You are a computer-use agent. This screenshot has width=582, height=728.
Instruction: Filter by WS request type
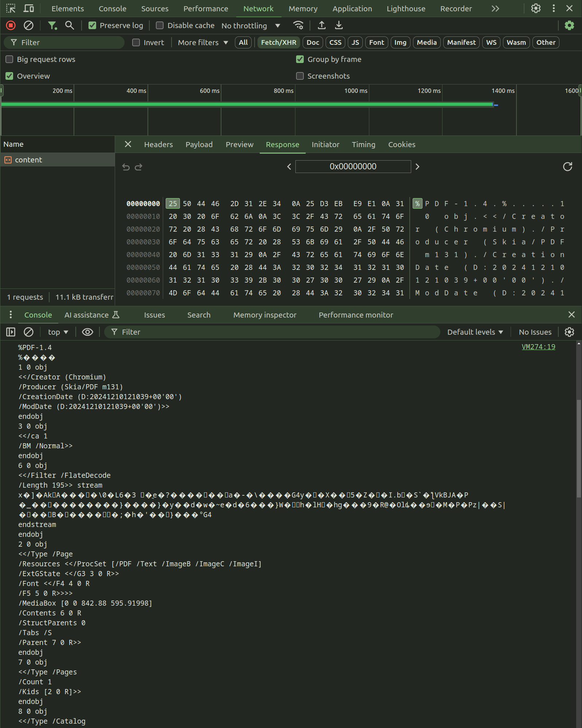[491, 43]
